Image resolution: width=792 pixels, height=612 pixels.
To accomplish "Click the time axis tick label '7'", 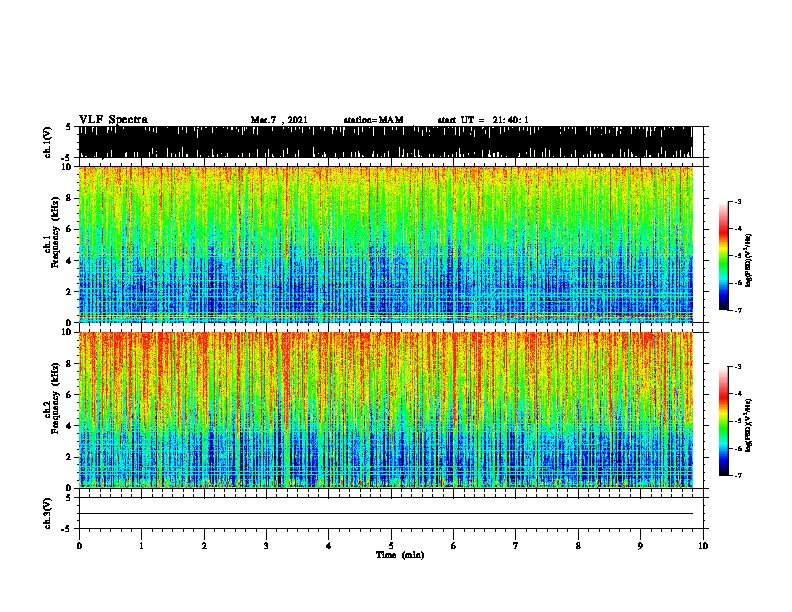I will (x=516, y=546).
